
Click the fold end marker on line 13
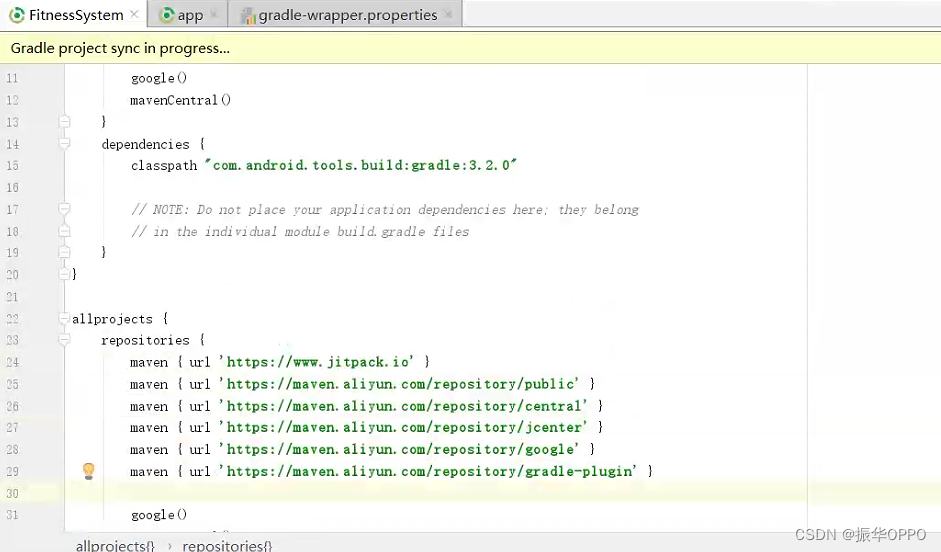(65, 122)
